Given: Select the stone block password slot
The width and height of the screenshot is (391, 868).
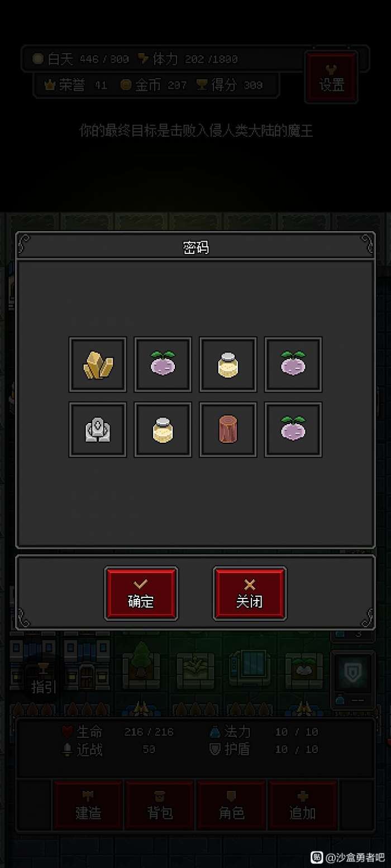Looking at the screenshot, I should point(98,429).
